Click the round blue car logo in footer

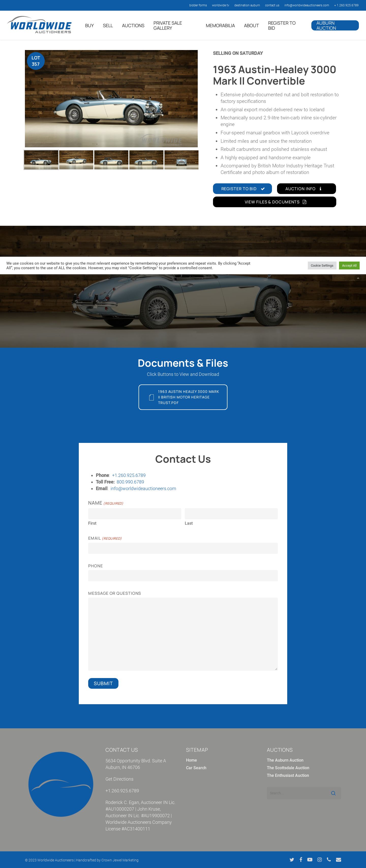61,784
